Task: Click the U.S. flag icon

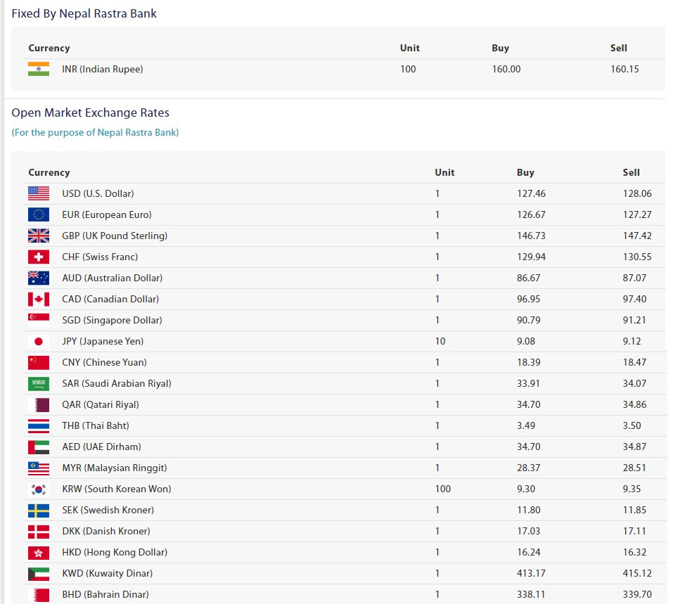Action: click(x=39, y=193)
